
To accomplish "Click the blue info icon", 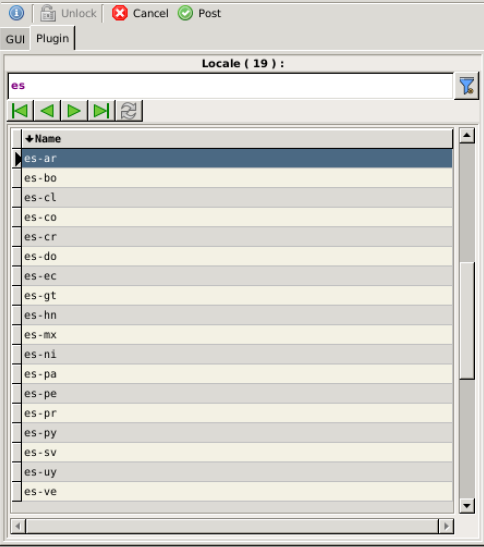I will click(16, 13).
